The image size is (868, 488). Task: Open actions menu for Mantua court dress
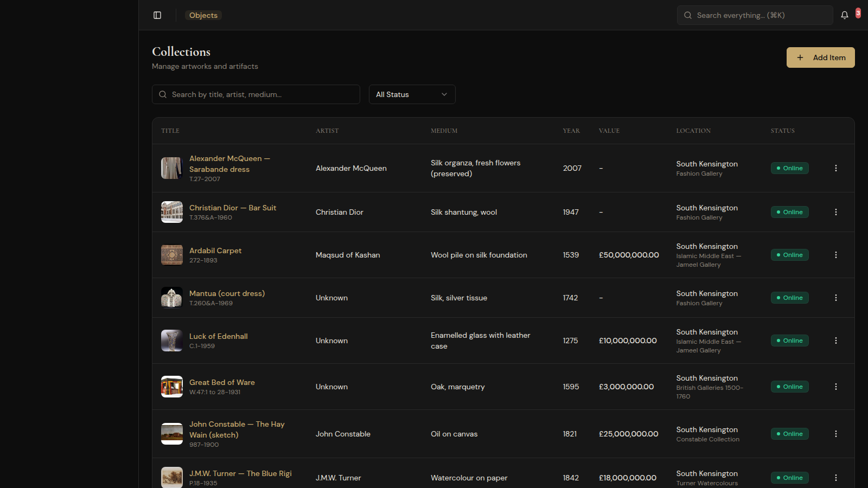pos(835,298)
